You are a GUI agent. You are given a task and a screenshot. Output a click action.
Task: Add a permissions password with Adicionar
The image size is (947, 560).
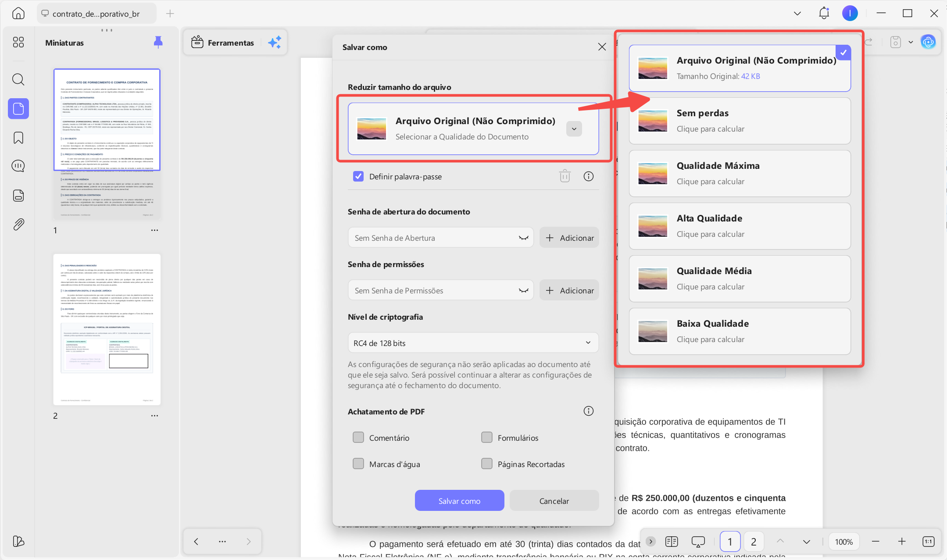pos(569,290)
